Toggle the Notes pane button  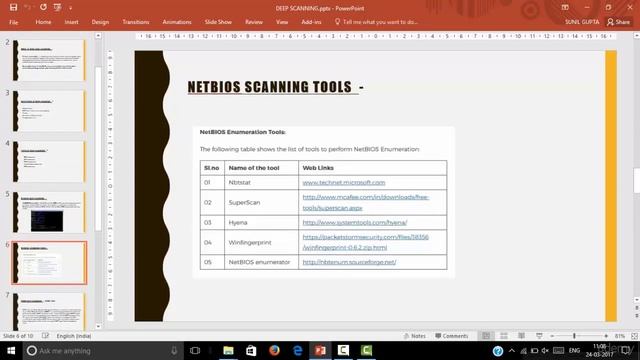(414, 336)
